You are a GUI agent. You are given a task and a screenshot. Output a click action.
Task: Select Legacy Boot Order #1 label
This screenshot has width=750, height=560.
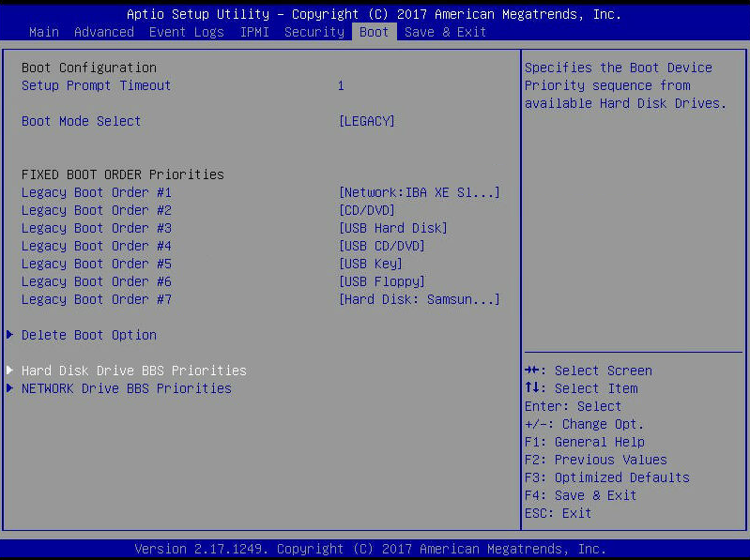coord(97,192)
